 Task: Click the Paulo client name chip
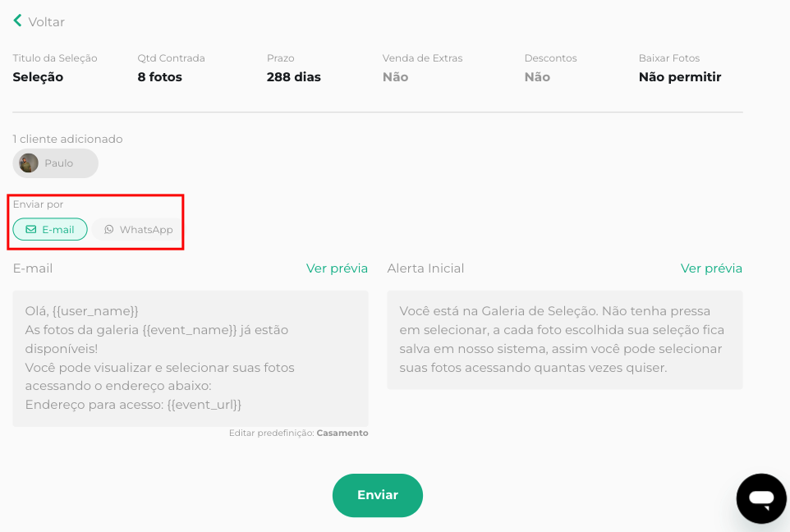[x=58, y=163]
